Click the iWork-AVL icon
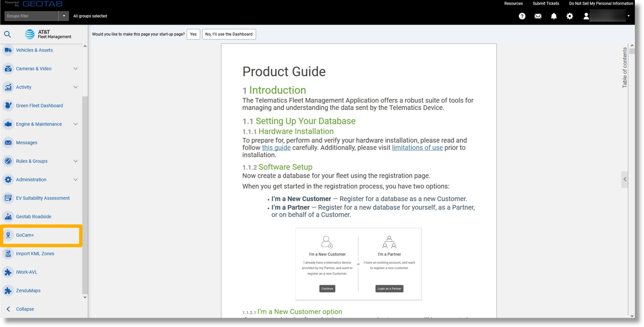Image resolution: width=644 pixels, height=327 pixels. pyautogui.click(x=8, y=271)
